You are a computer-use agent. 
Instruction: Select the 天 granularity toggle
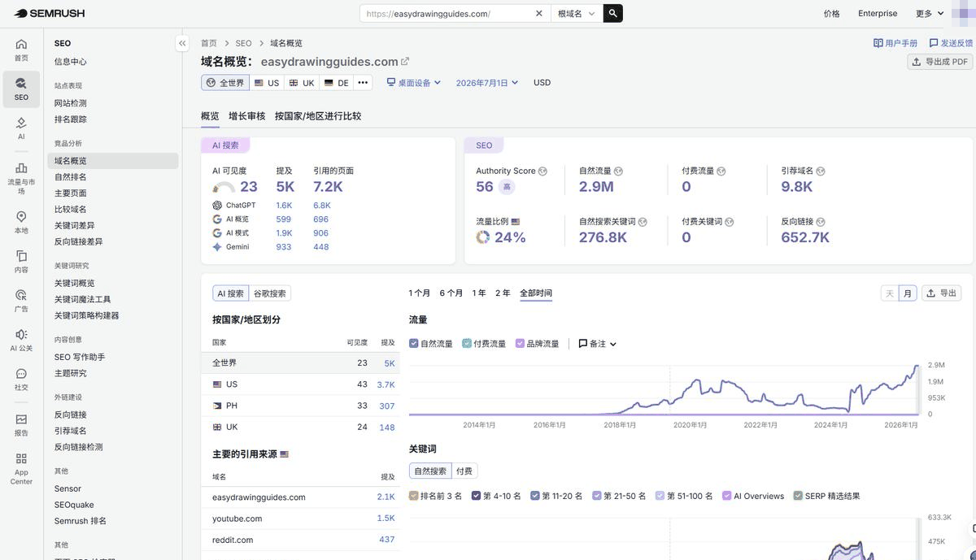(x=890, y=293)
